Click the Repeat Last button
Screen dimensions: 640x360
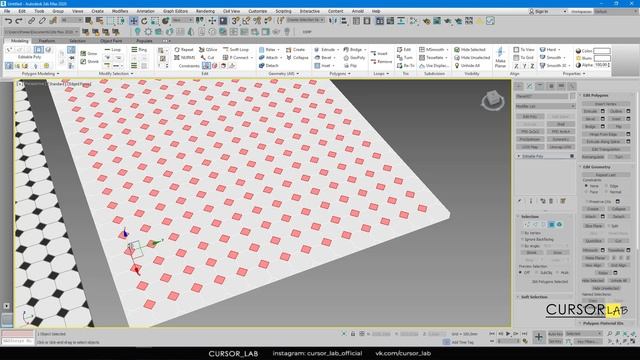pyautogui.click(x=606, y=175)
